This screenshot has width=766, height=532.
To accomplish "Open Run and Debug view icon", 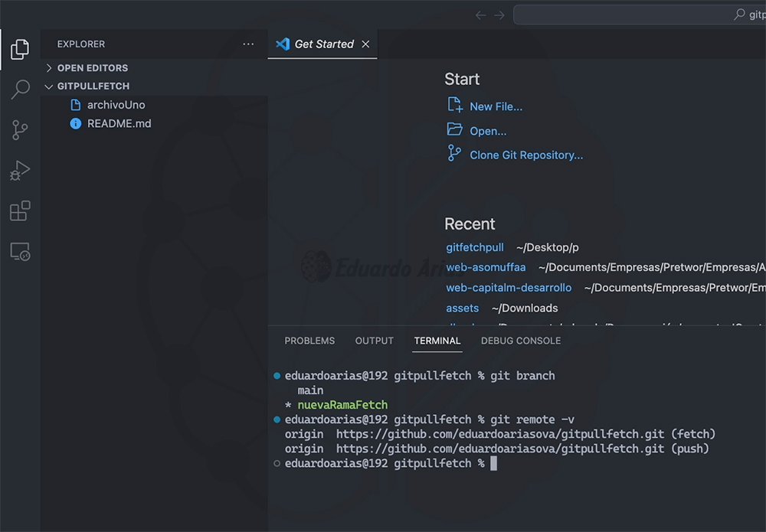I will 20,171.
